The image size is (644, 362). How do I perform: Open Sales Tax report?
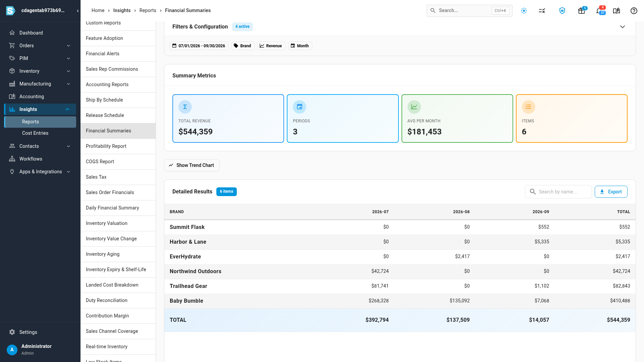(x=118, y=177)
